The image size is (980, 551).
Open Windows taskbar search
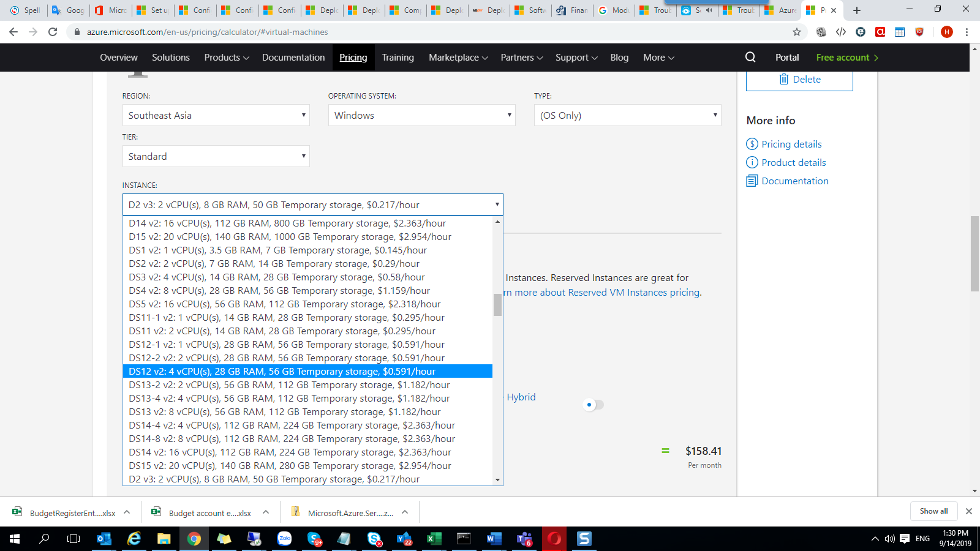[x=44, y=539]
